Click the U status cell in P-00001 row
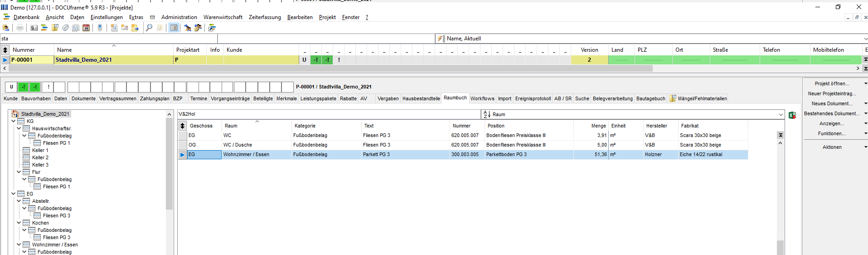 (x=304, y=59)
